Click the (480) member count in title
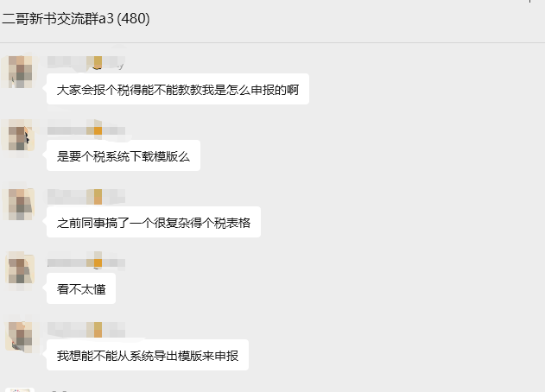The height and width of the screenshot is (392, 545). point(133,17)
